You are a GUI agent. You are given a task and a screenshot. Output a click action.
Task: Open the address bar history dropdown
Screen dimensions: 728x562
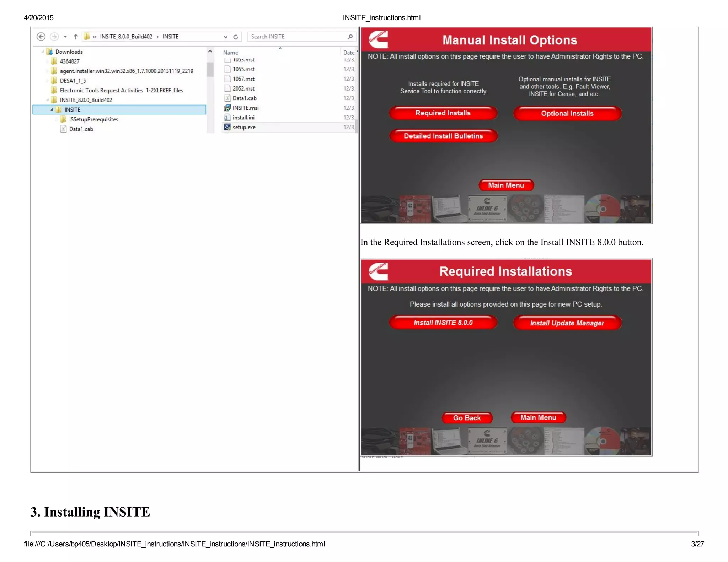225,37
